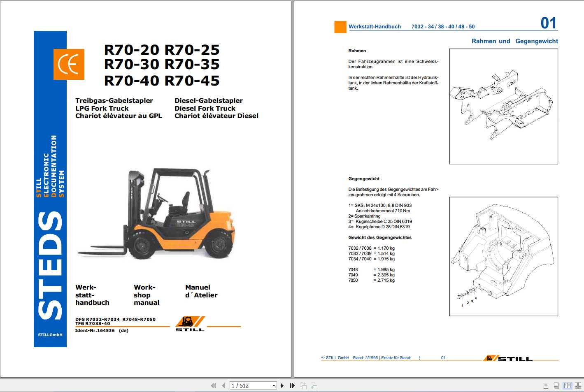The image size is (584, 392).
Task: Click the vertical STEDS lettering
Action: (x=50, y=265)
